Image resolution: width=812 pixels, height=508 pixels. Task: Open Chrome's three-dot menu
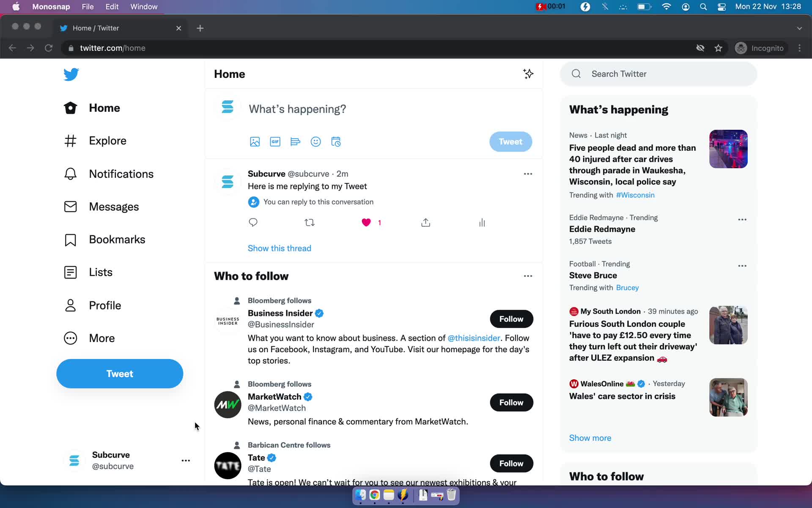799,48
